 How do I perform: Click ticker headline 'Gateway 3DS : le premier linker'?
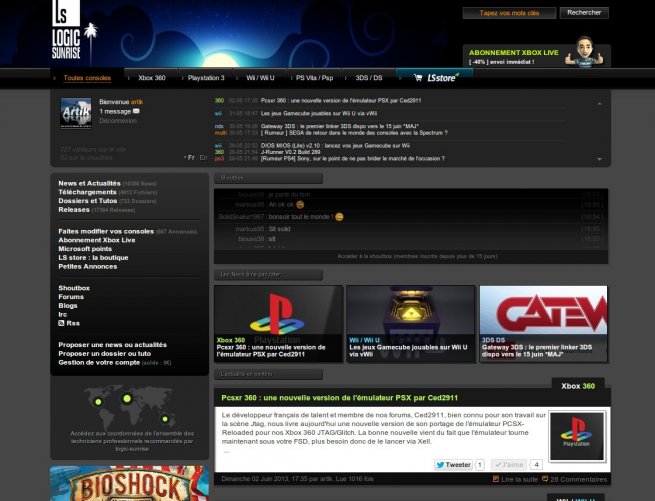[x=340, y=126]
